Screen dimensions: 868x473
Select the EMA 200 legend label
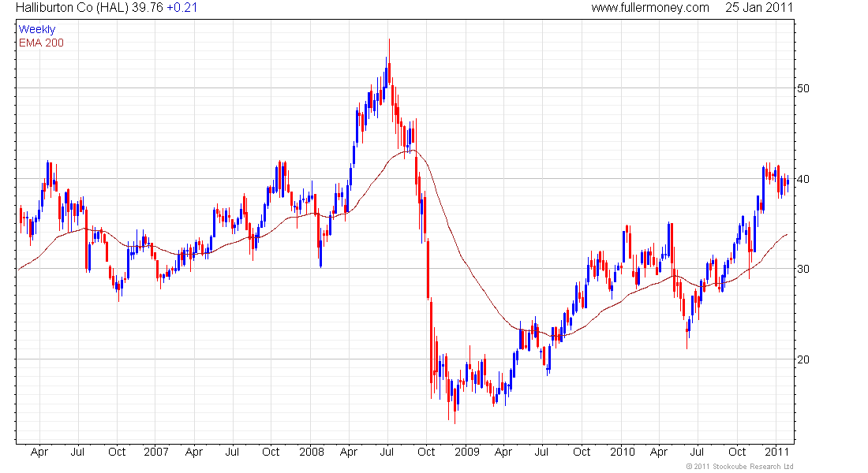[x=42, y=43]
